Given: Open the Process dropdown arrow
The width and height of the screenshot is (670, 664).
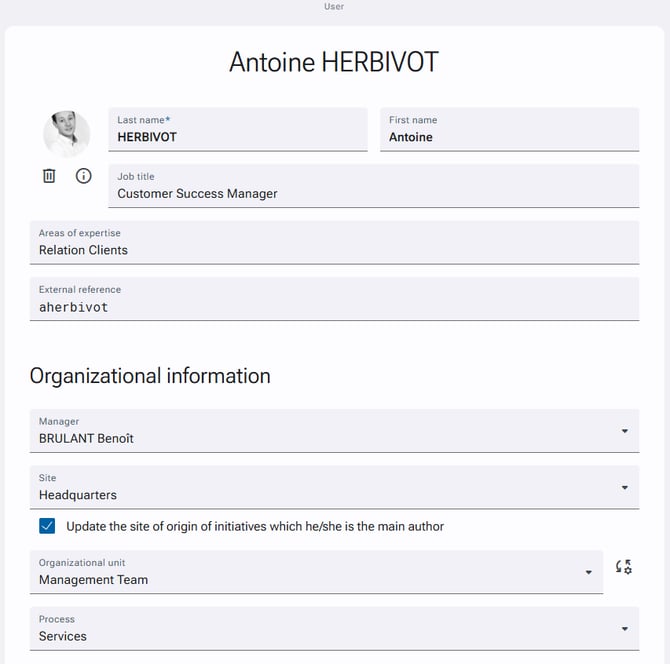Looking at the screenshot, I should click(625, 629).
